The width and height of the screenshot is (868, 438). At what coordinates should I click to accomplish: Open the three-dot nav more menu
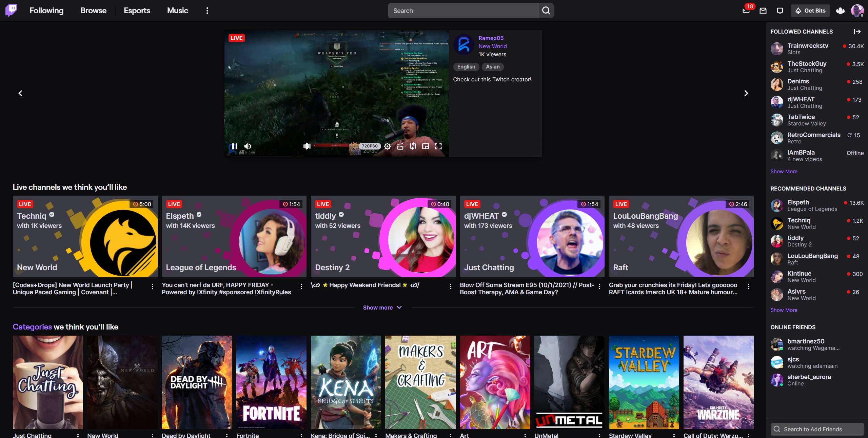coord(207,11)
